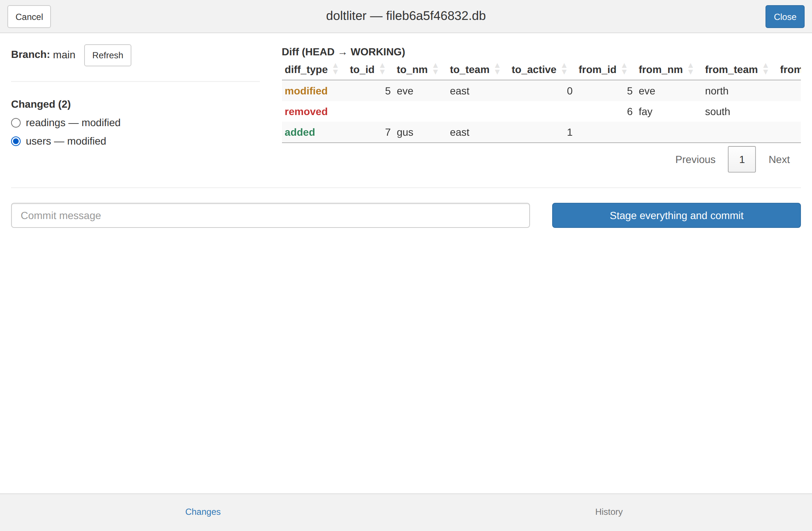Image resolution: width=812 pixels, height=531 pixels.
Task: Sort by the to_team column arrows
Action: point(497,69)
